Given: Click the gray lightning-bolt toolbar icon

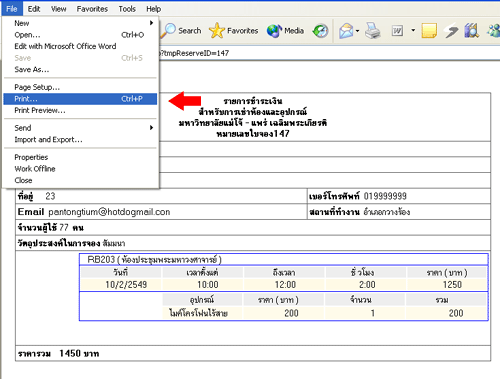Looking at the screenshot, I should tap(451, 31).
